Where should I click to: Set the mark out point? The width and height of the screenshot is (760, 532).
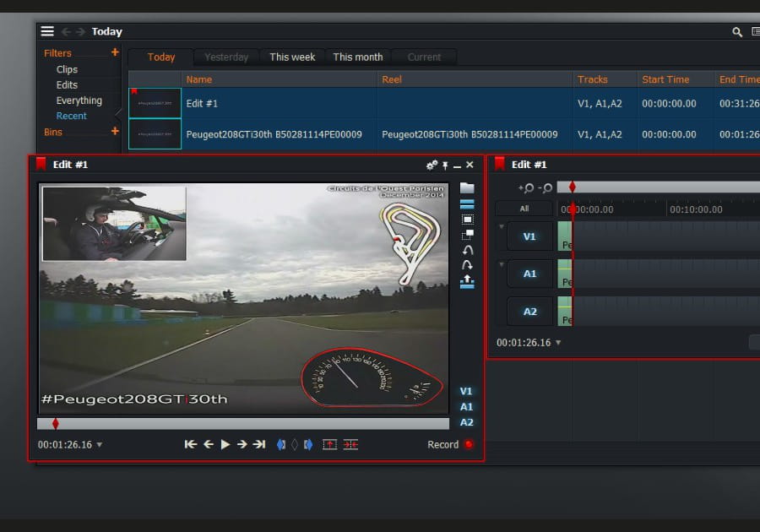coord(307,444)
